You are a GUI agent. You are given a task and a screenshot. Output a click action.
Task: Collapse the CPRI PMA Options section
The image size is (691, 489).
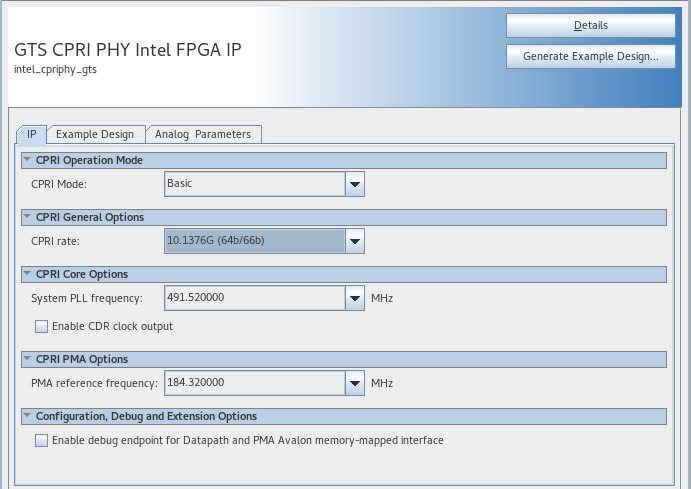point(27,359)
